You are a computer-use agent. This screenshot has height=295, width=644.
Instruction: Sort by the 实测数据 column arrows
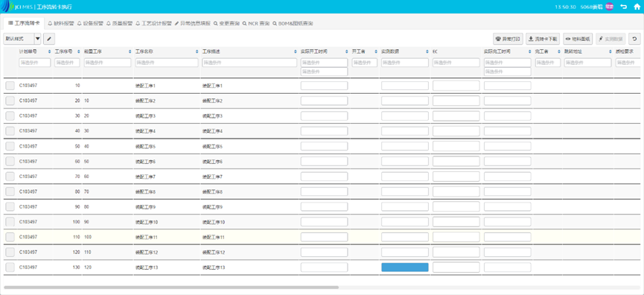pyautogui.click(x=427, y=51)
